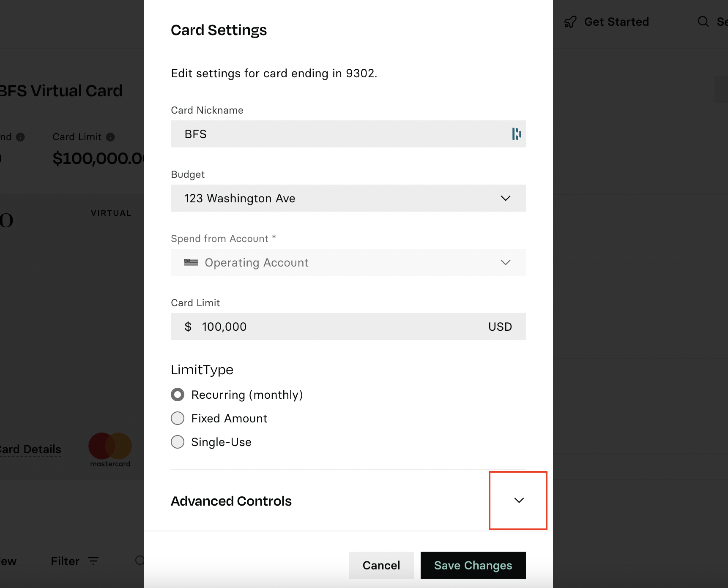Click the info icon next to Card Limit
The image size is (728, 588).
[110, 137]
